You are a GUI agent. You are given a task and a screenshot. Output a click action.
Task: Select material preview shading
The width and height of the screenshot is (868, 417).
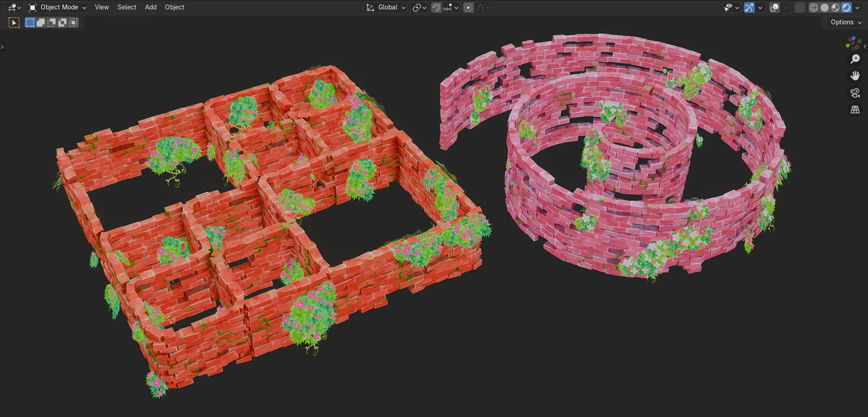[835, 8]
